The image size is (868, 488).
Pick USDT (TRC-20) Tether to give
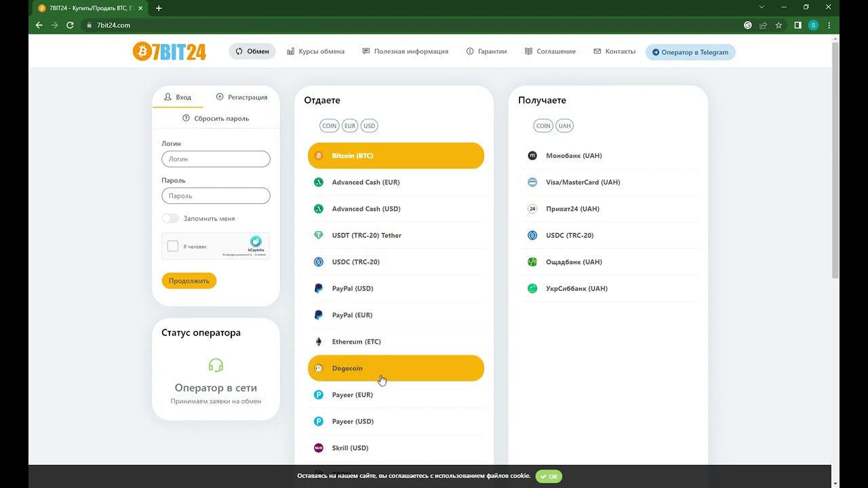tap(396, 235)
